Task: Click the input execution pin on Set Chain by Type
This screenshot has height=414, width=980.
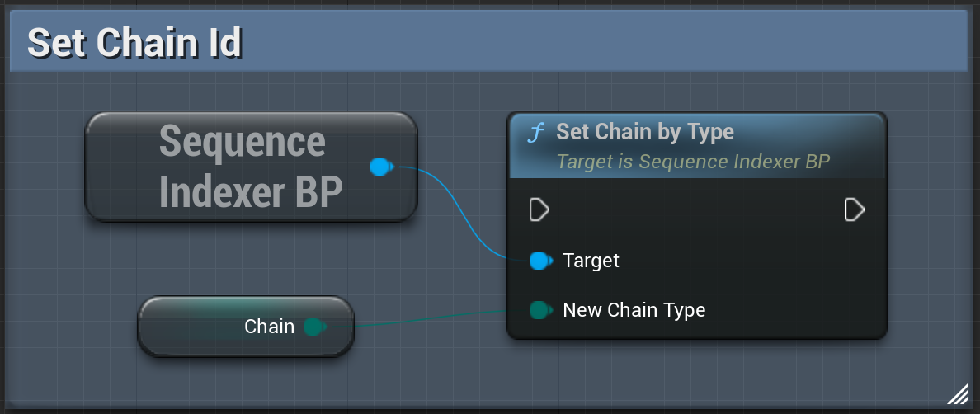Action: click(539, 210)
